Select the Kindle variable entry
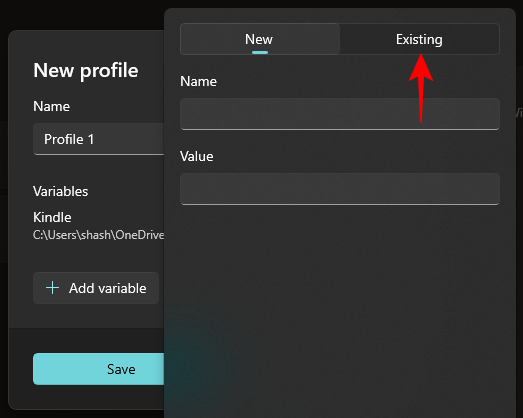Viewport: 523px width, 418px height. pos(99,226)
